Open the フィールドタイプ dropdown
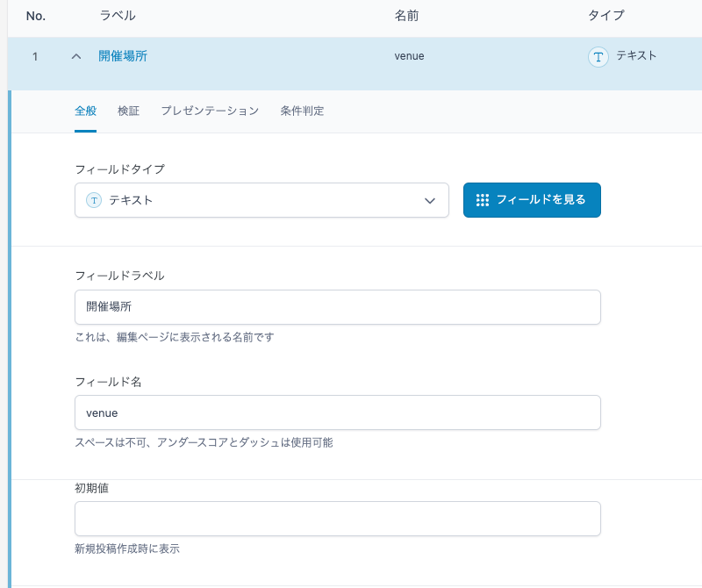The height and width of the screenshot is (588, 702). point(261,200)
